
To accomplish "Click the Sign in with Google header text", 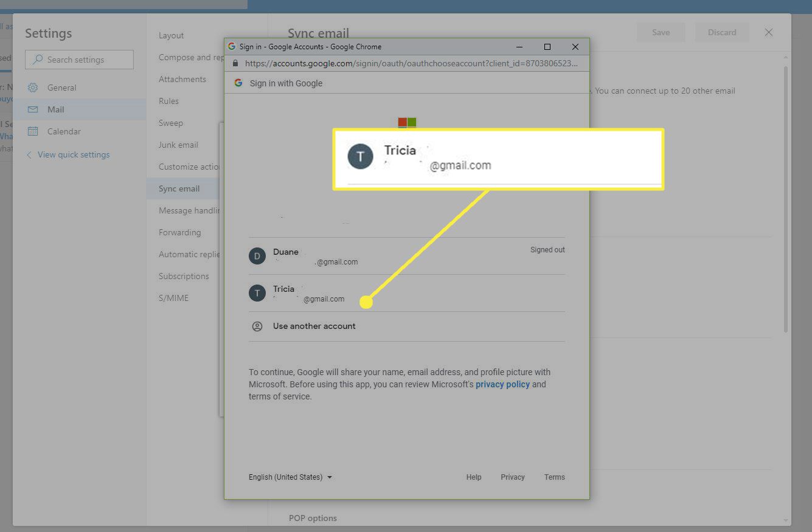I will [x=286, y=83].
